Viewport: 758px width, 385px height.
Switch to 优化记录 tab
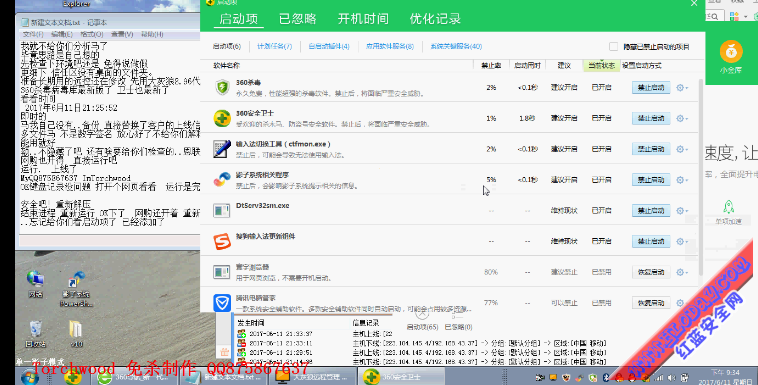coord(435,19)
